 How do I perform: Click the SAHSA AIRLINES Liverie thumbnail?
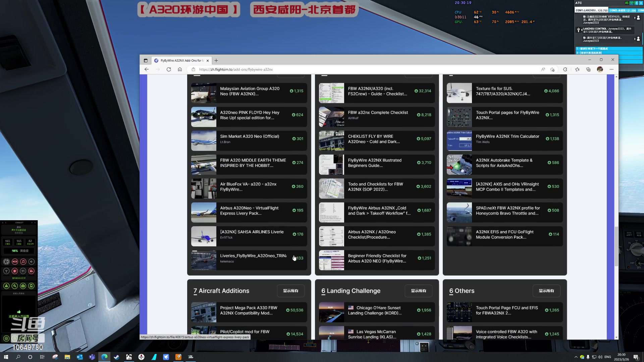[204, 236]
